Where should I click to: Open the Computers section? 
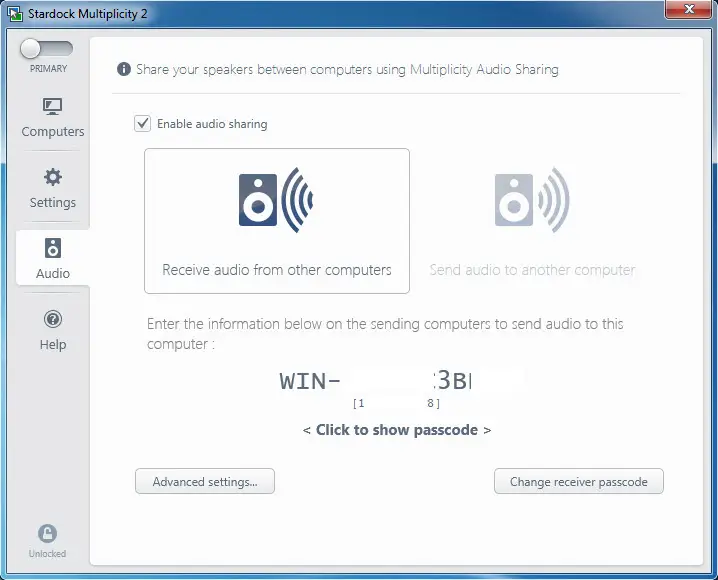(x=53, y=118)
